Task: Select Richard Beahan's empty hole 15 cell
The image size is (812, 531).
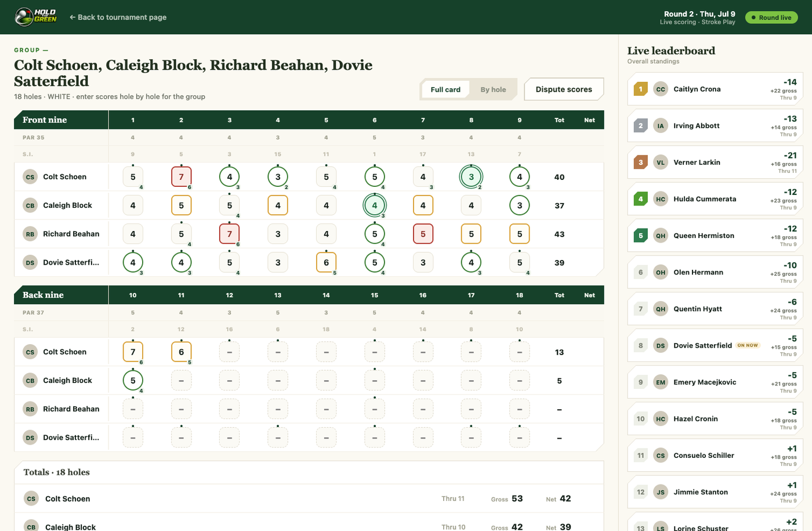Action: 375,409
